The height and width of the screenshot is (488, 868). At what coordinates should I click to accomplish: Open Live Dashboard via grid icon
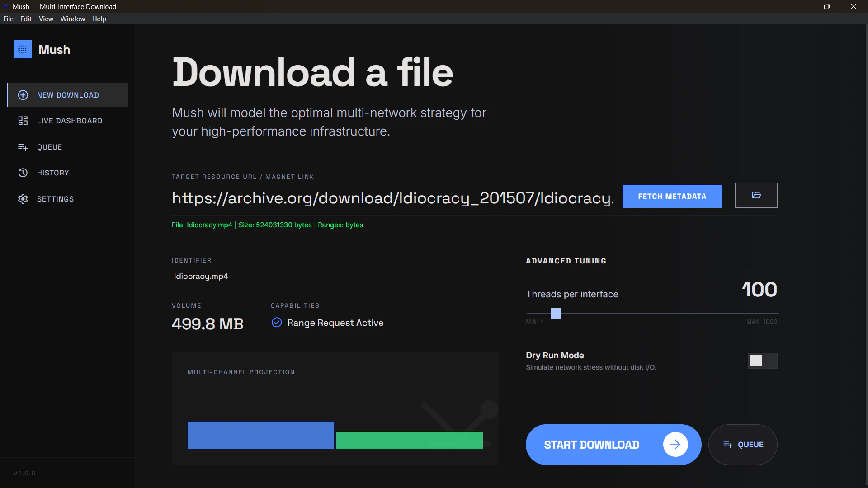23,121
